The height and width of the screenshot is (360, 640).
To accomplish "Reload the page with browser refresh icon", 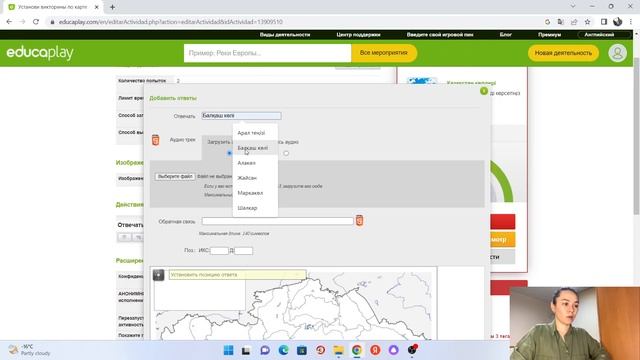I will [36, 22].
